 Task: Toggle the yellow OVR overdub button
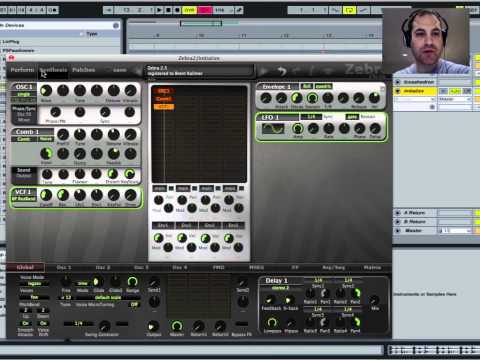coord(189,10)
